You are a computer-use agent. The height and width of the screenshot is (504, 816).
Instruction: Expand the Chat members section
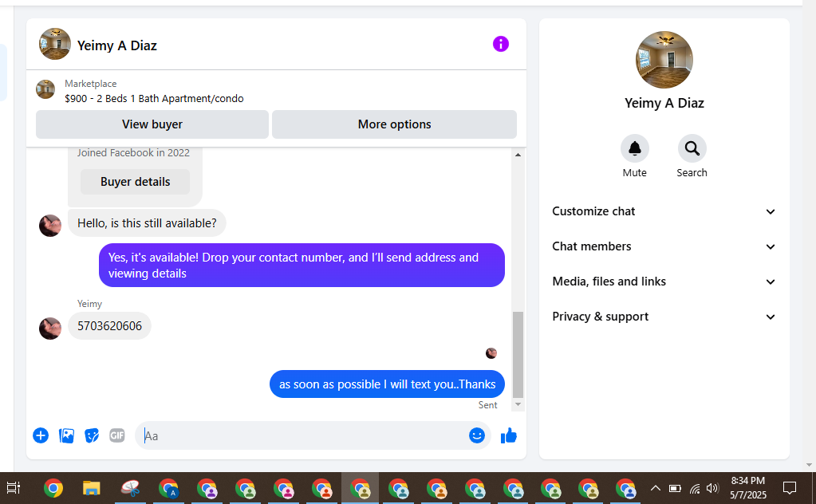[x=664, y=246]
